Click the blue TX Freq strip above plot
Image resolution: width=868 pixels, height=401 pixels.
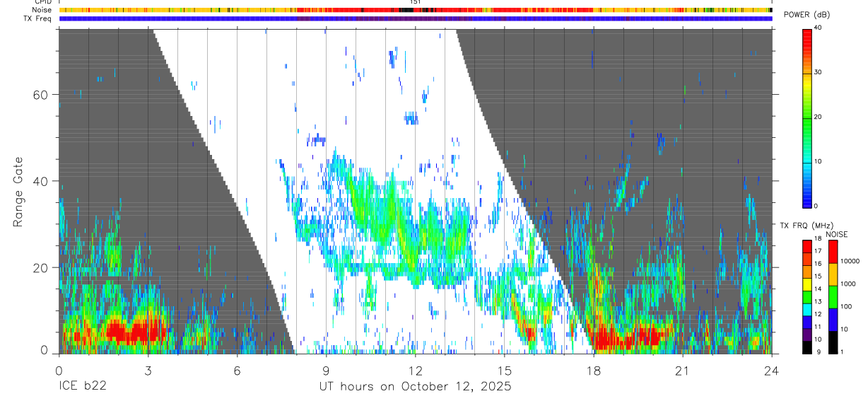[415, 18]
